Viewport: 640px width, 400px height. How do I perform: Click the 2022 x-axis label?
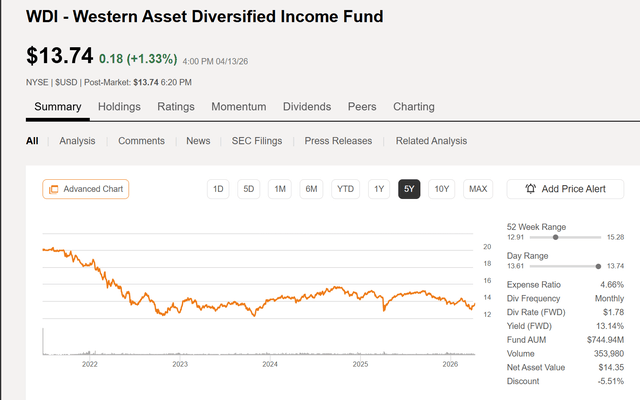90,364
